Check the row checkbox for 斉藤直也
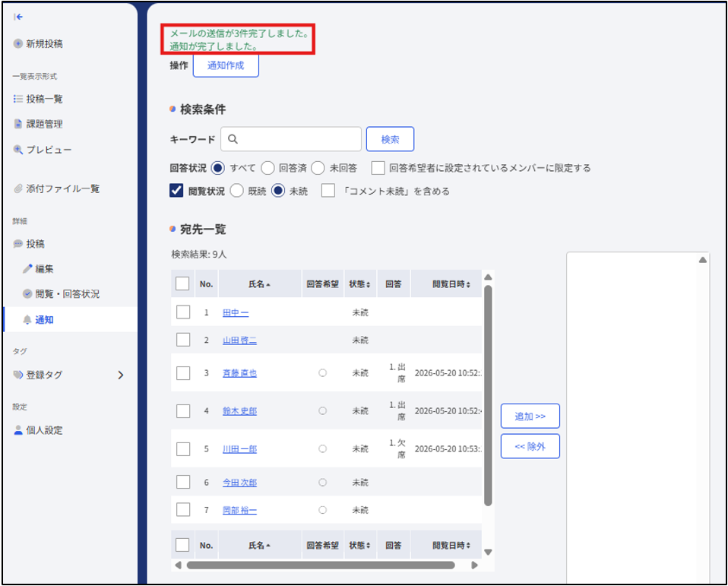Image resolution: width=728 pixels, height=586 pixels. tap(183, 373)
